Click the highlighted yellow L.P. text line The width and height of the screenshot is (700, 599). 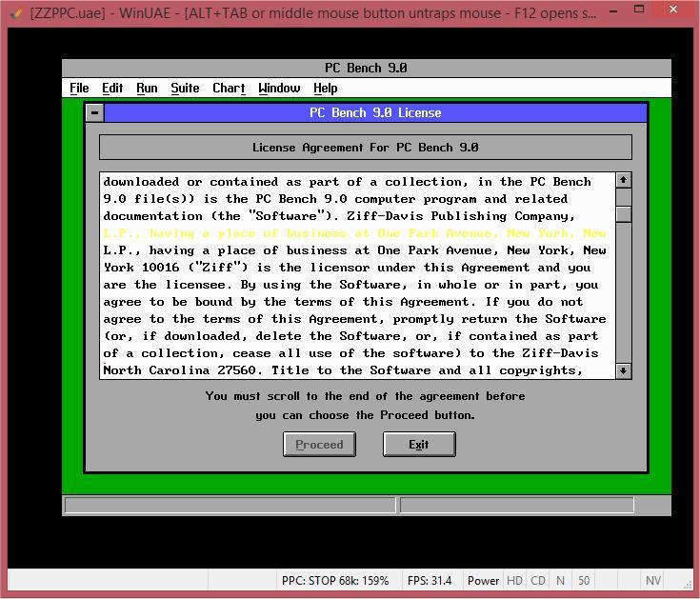coord(354,233)
